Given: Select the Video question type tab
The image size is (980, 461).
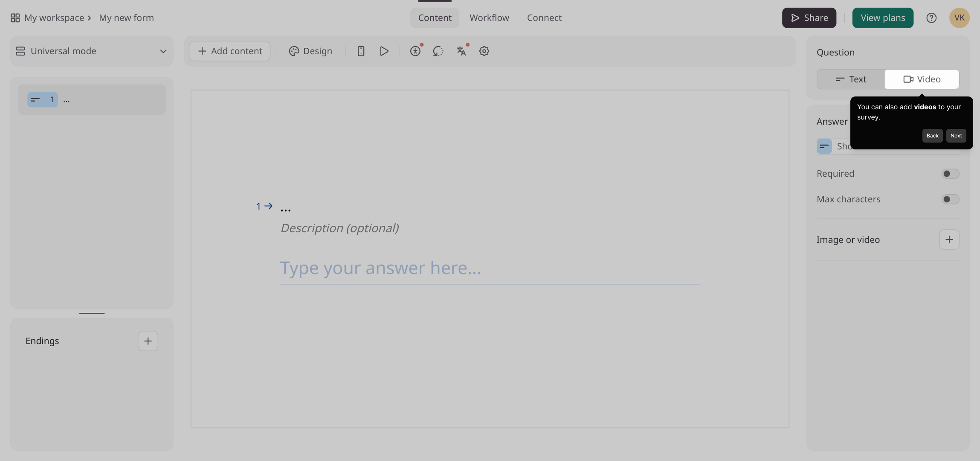Looking at the screenshot, I should tap(922, 79).
